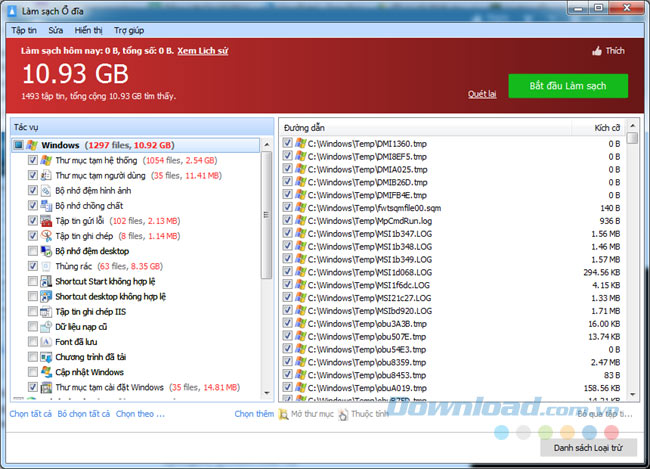Click the thumbs-up Thích icon

(x=597, y=51)
